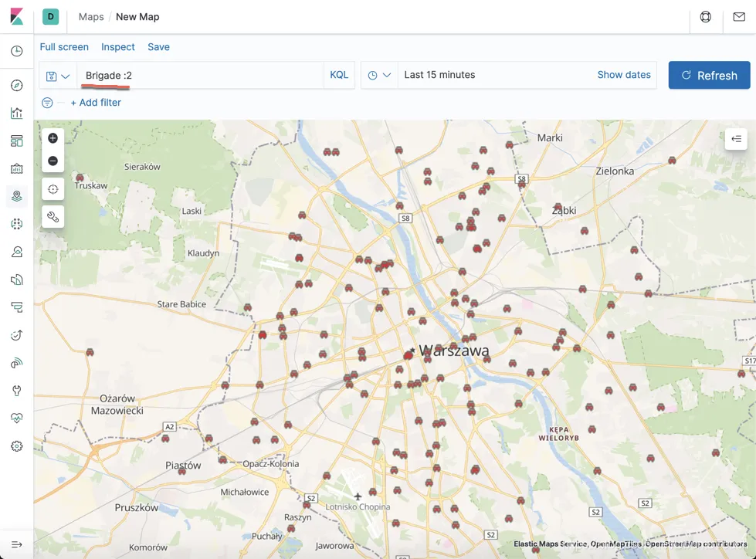
Task: Open the date quick menu dropdown
Action: (x=379, y=75)
